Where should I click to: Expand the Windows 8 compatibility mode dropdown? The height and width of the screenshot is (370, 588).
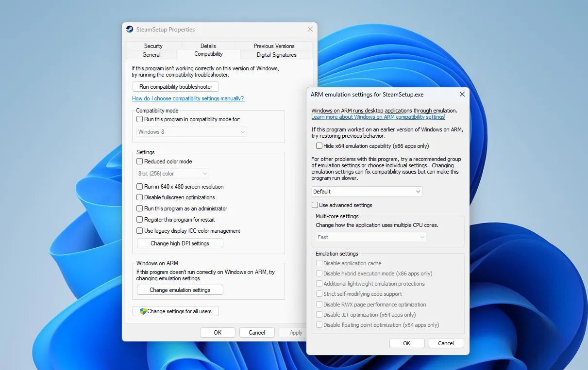[192, 132]
